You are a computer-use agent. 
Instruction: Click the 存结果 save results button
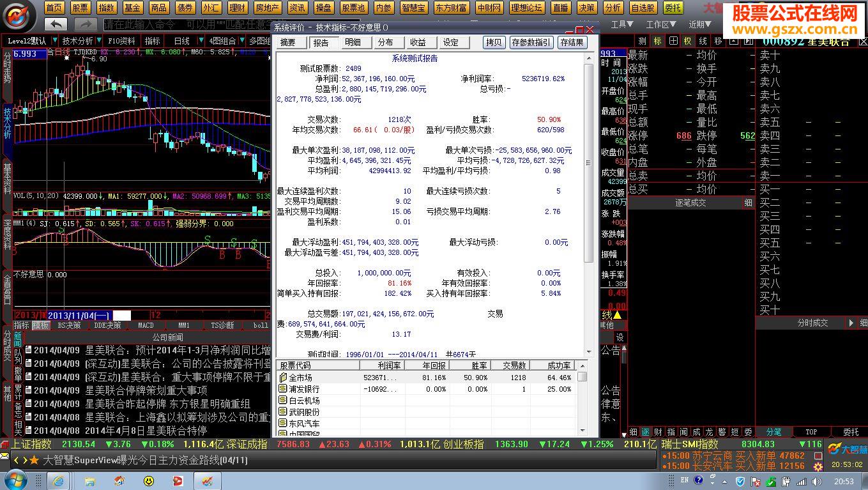(x=572, y=43)
